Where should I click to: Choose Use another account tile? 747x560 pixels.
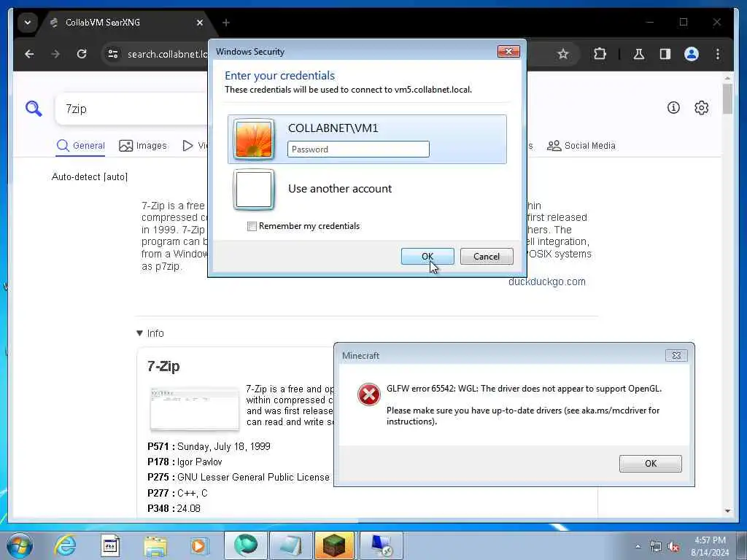click(x=367, y=189)
